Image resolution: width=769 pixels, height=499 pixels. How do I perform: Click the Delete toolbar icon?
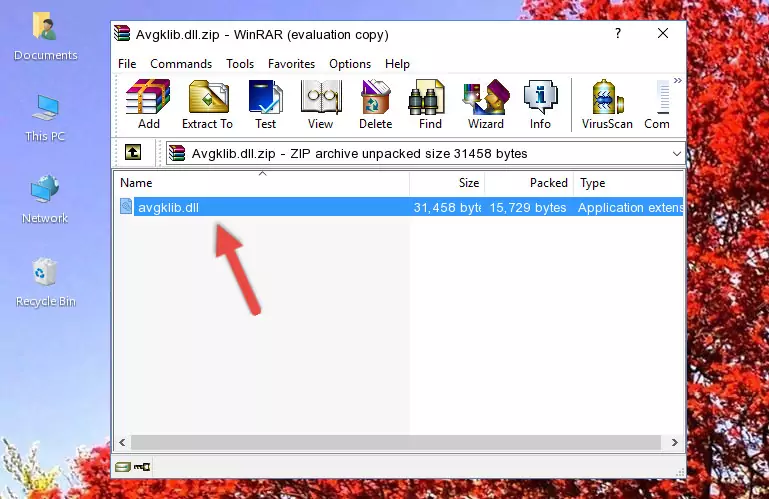(x=376, y=105)
